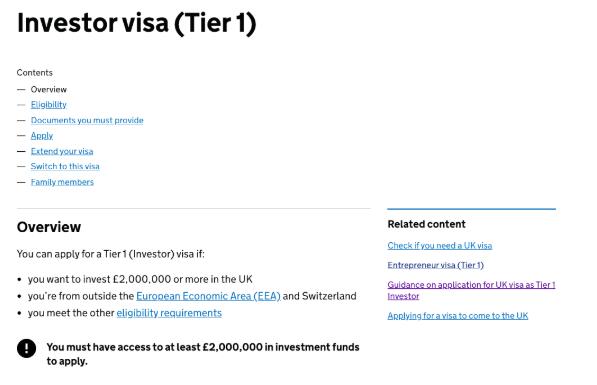Click the exclamation warning icon
The height and width of the screenshot is (385, 597).
26,348
